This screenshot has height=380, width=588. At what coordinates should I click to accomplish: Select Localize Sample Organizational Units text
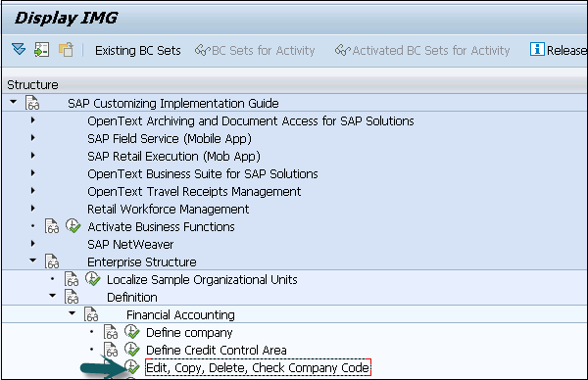tap(202, 279)
